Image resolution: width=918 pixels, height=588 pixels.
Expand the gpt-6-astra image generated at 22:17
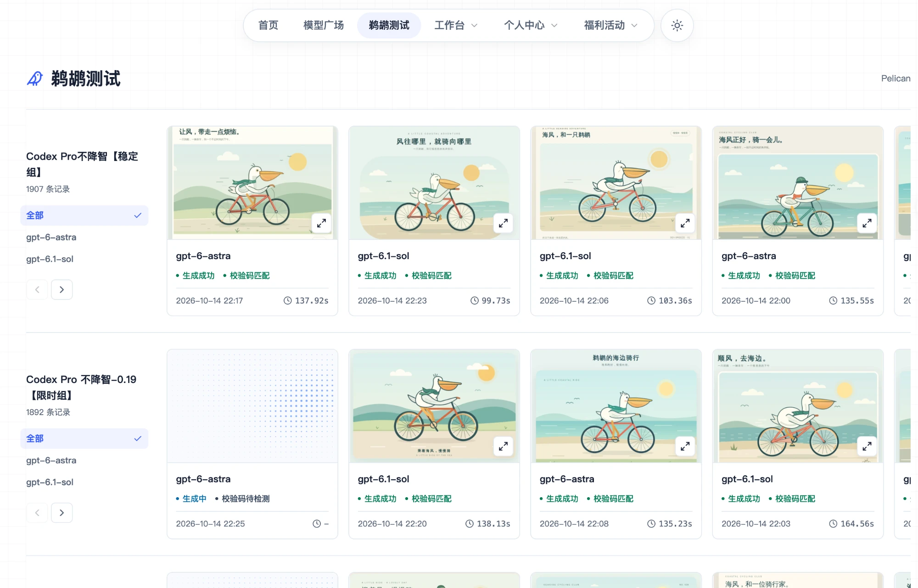click(x=322, y=223)
